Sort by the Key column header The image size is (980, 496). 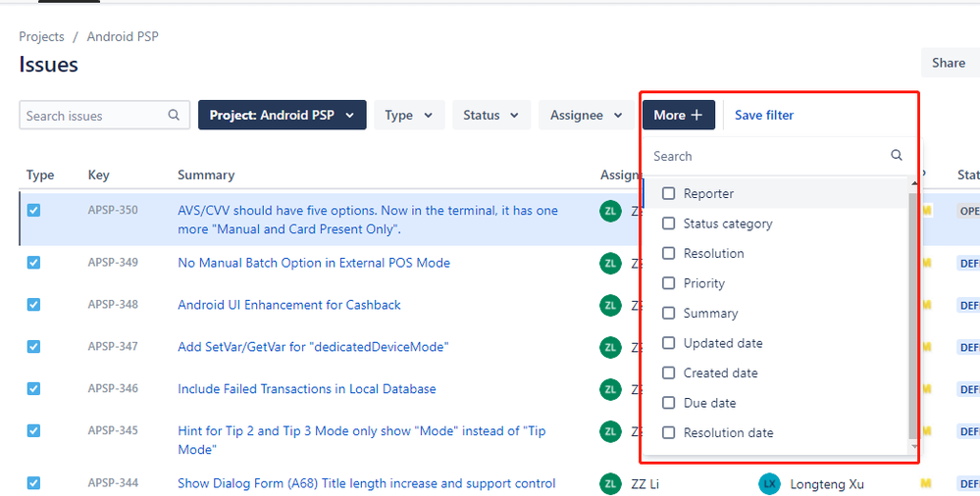[x=99, y=174]
